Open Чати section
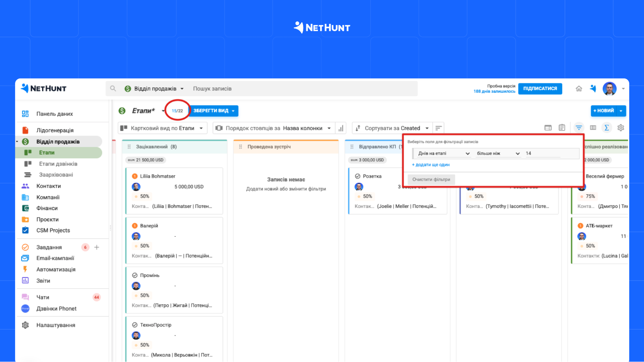The height and width of the screenshot is (362, 644). [43, 297]
